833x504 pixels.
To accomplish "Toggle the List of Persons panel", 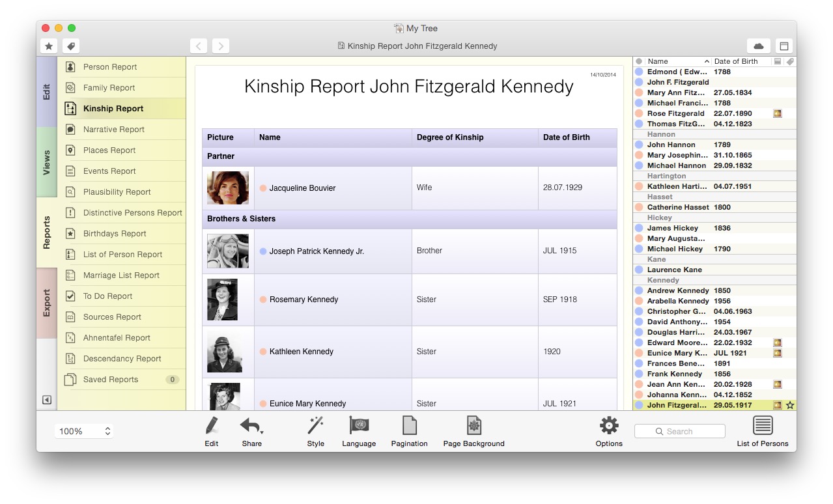I will pyautogui.click(x=763, y=432).
